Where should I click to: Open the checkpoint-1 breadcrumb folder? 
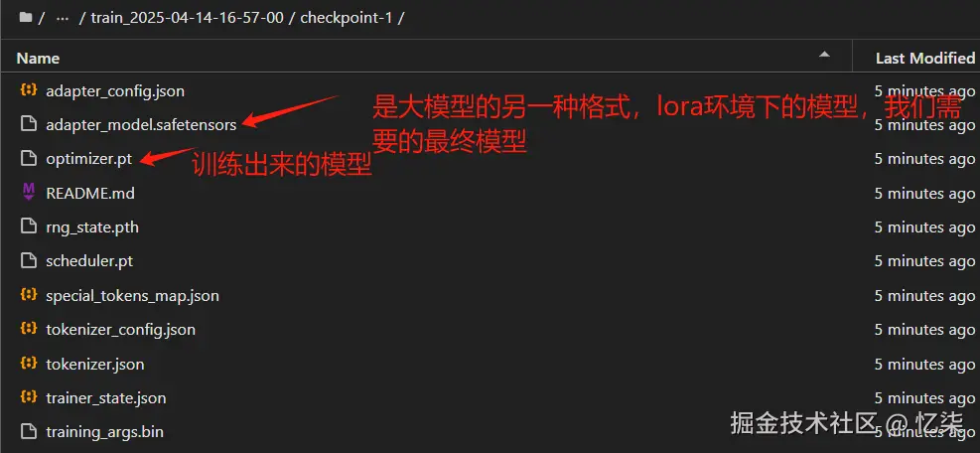pyautogui.click(x=346, y=18)
